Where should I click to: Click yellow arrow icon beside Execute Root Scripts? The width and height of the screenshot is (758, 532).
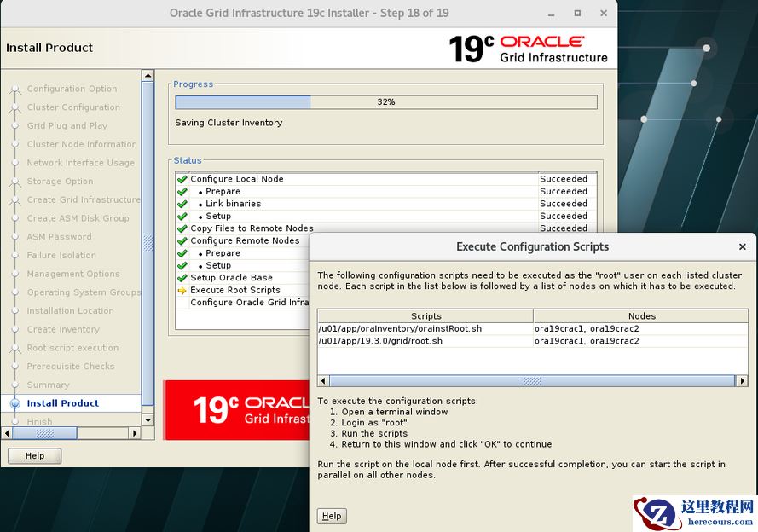point(182,291)
